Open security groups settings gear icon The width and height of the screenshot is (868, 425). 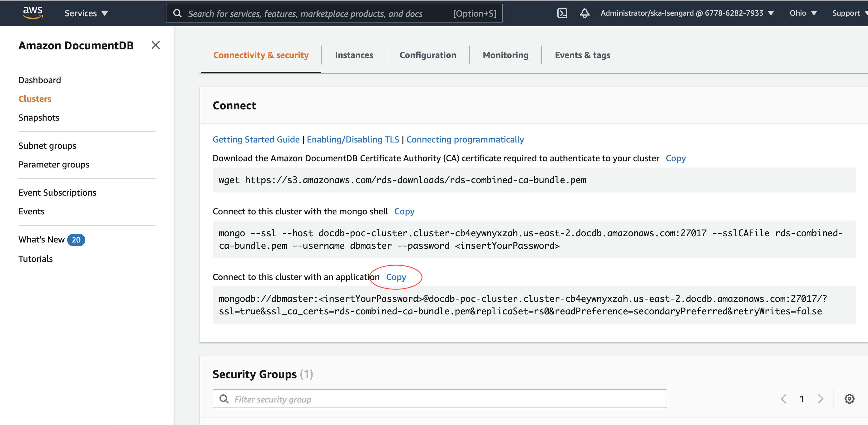(849, 399)
